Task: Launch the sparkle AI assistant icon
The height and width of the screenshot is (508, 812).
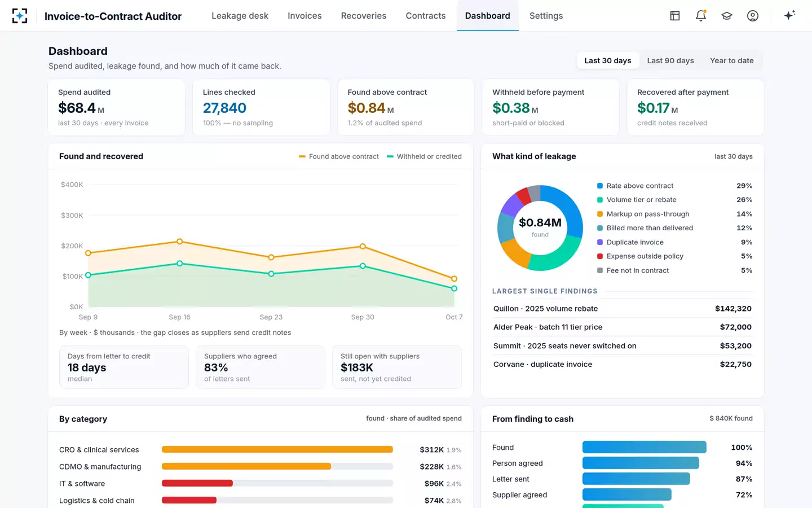Action: [x=789, y=15]
